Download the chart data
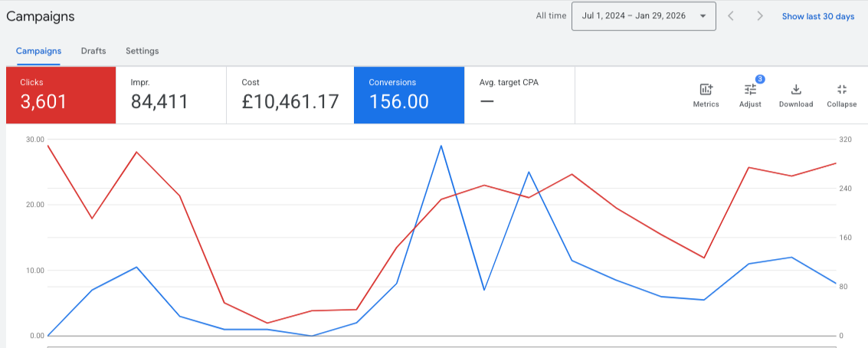 795,90
